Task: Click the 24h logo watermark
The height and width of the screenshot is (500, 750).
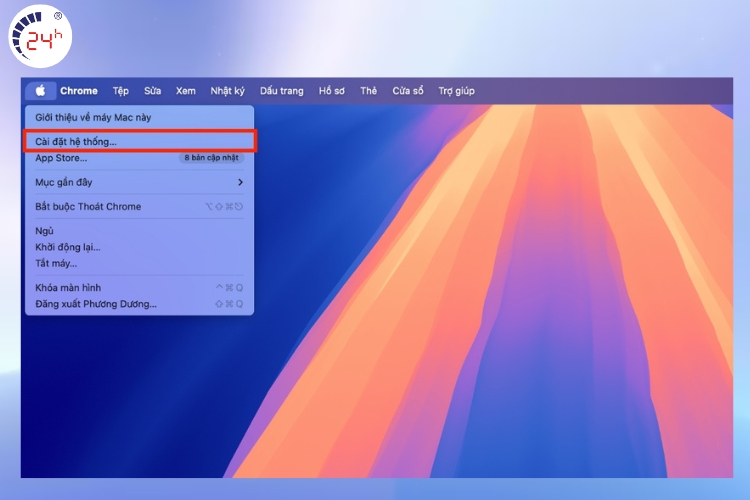Action: (36, 40)
